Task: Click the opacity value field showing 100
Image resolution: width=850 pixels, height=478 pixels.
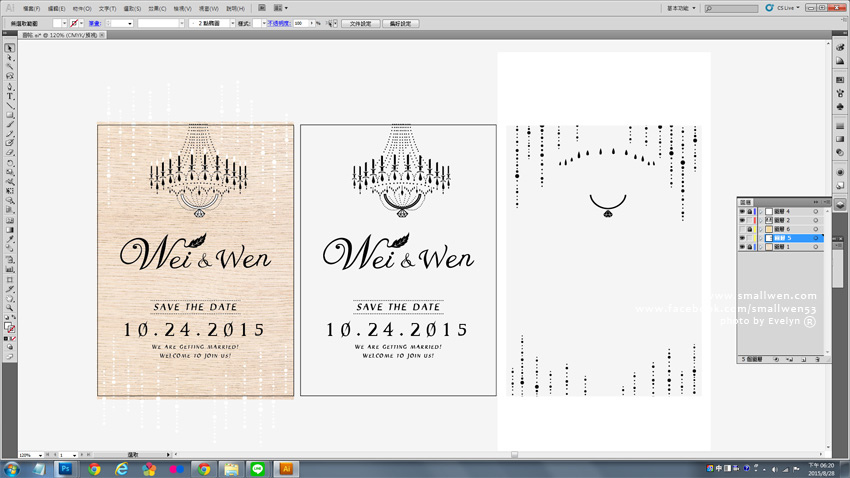Action: [300, 23]
